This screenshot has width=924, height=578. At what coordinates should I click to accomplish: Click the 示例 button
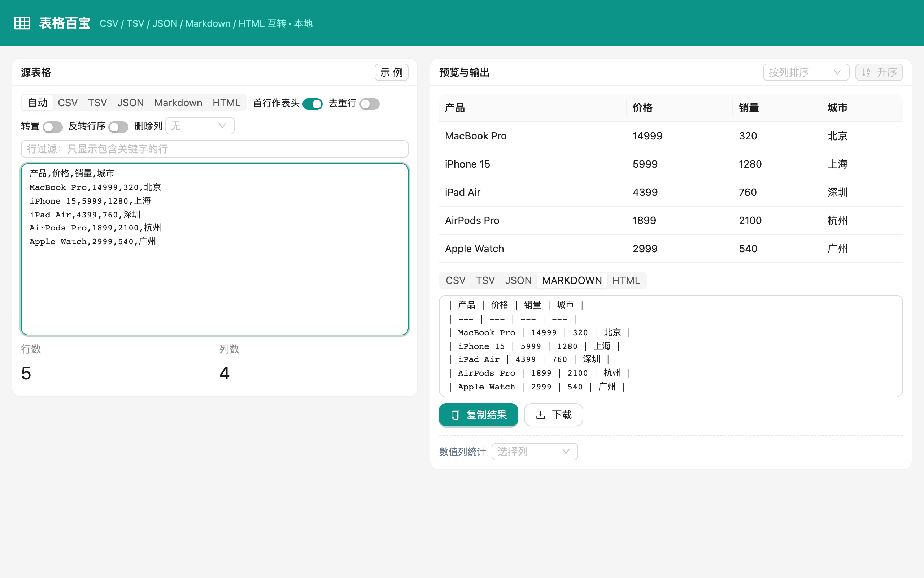pos(391,72)
